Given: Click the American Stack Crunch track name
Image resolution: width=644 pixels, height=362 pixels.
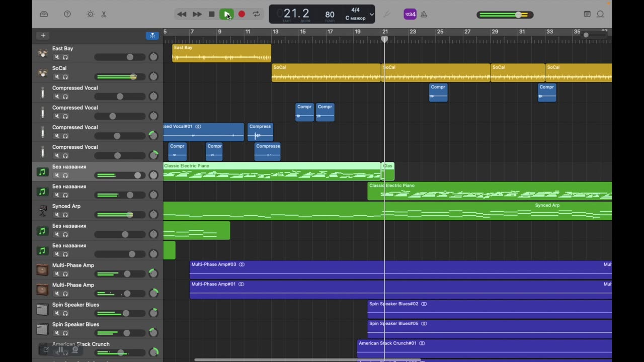Looking at the screenshot, I should 80,344.
